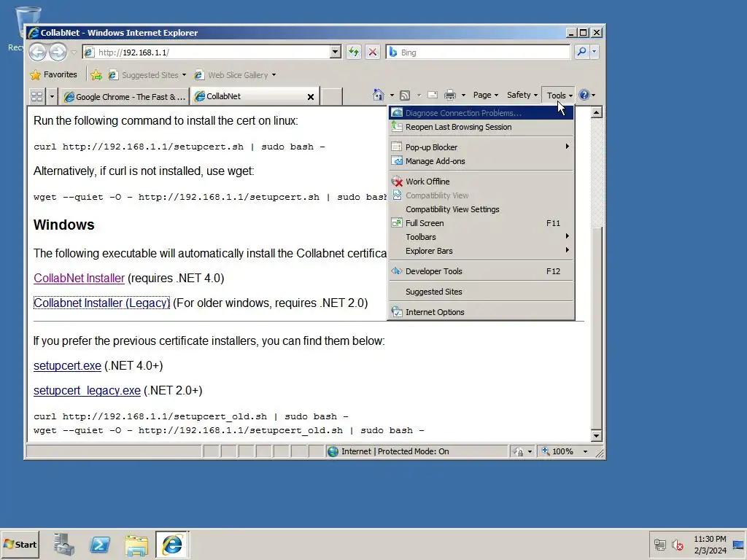Go forward with the Forward arrow
The image size is (747, 560).
[58, 52]
